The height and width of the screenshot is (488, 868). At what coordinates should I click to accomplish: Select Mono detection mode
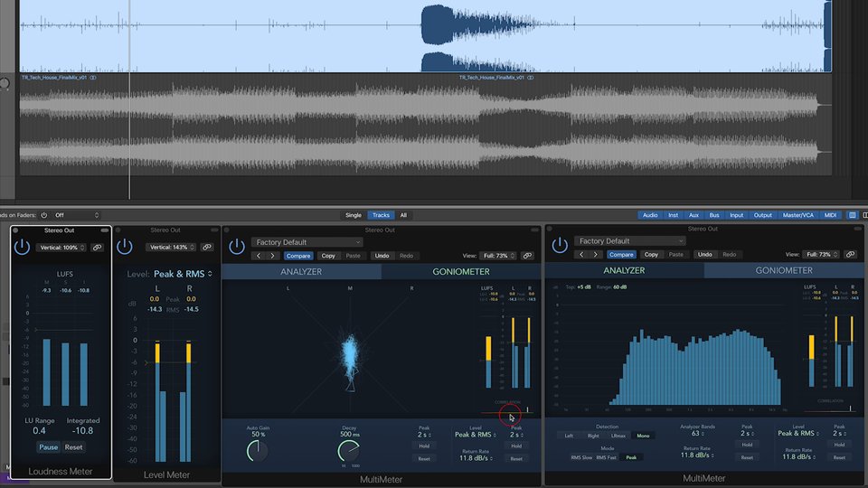tap(643, 436)
